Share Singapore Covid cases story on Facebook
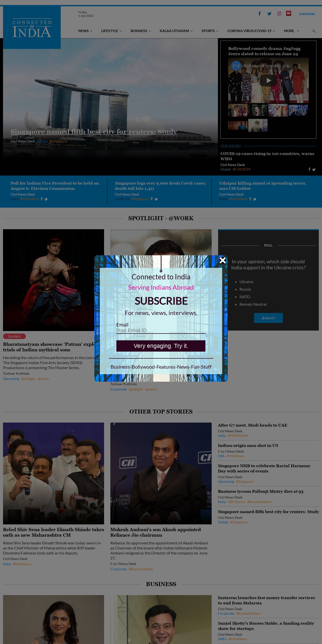322x644 pixels. [152, 199]
